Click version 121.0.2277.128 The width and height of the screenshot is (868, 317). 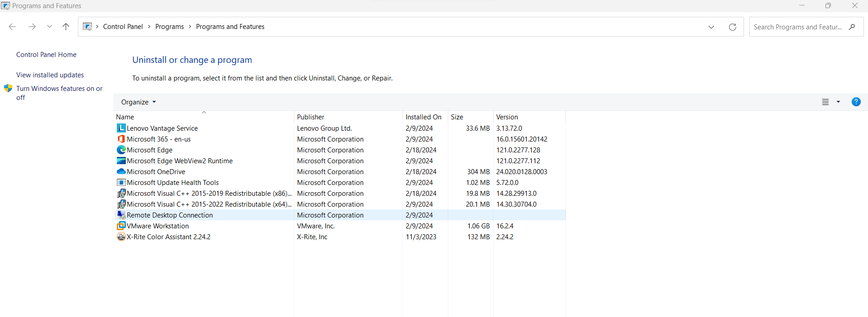(518, 150)
